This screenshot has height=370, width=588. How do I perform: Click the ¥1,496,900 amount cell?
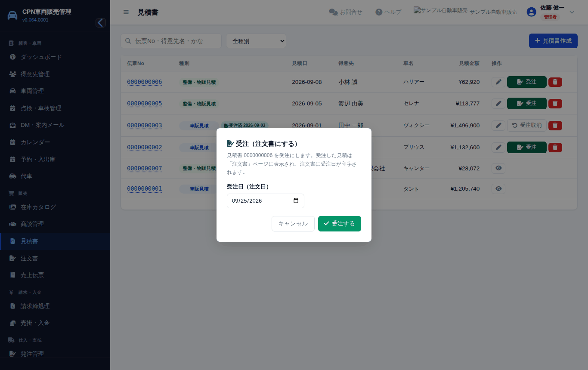coord(465,125)
